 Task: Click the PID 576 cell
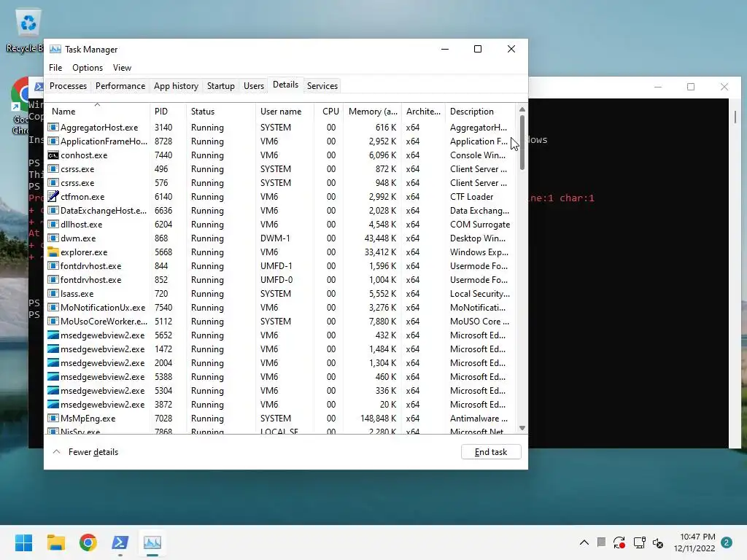161,183
